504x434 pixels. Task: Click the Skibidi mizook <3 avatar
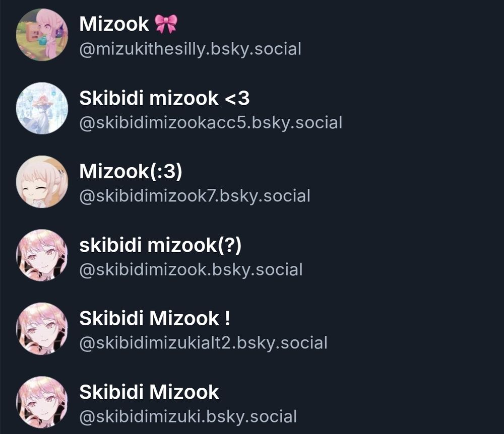(42, 108)
